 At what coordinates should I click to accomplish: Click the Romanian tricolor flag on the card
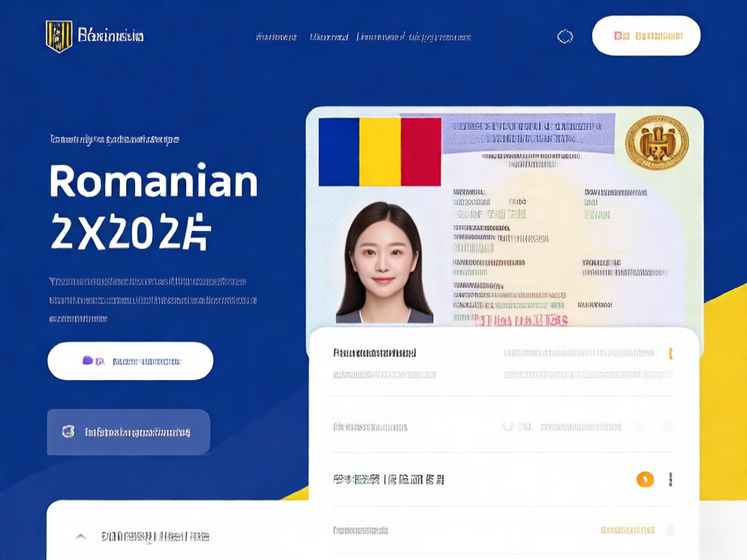(379, 152)
